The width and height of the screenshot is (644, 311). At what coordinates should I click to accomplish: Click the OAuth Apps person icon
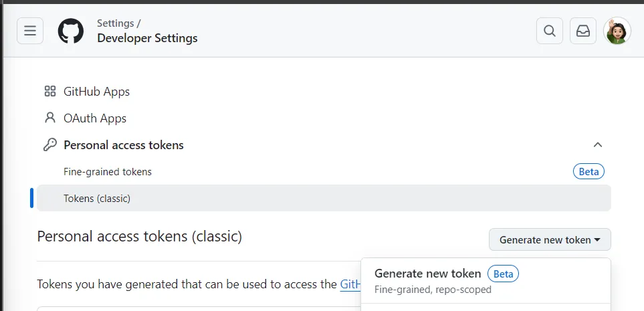coord(49,118)
